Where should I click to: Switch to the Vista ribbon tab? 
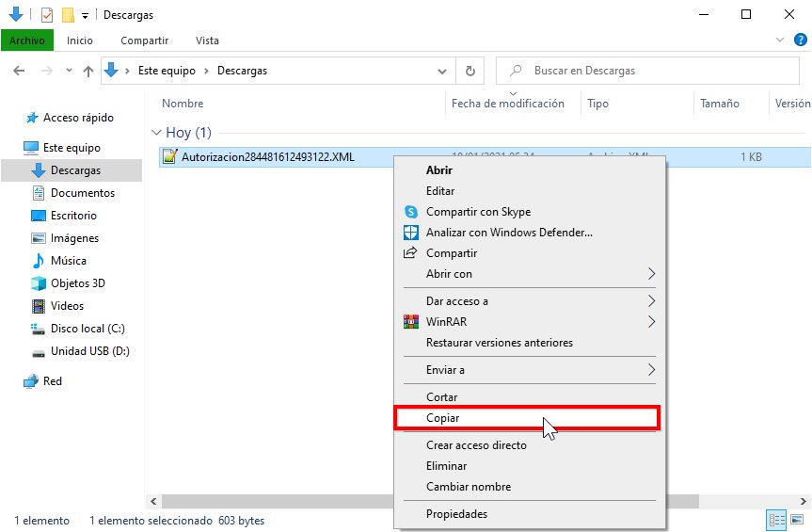(x=207, y=40)
